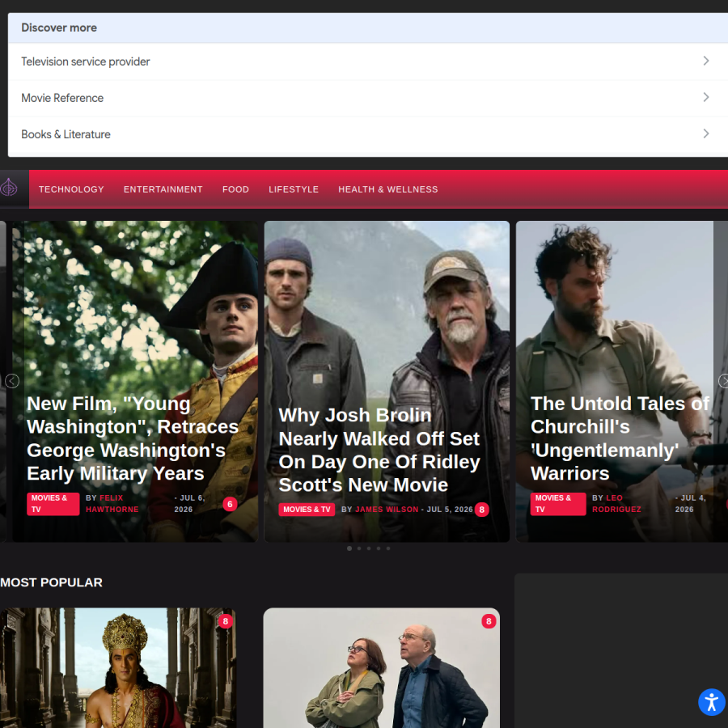Click Movies & TV tag on Young Washington card
This screenshot has width=728, height=728.
click(x=53, y=504)
